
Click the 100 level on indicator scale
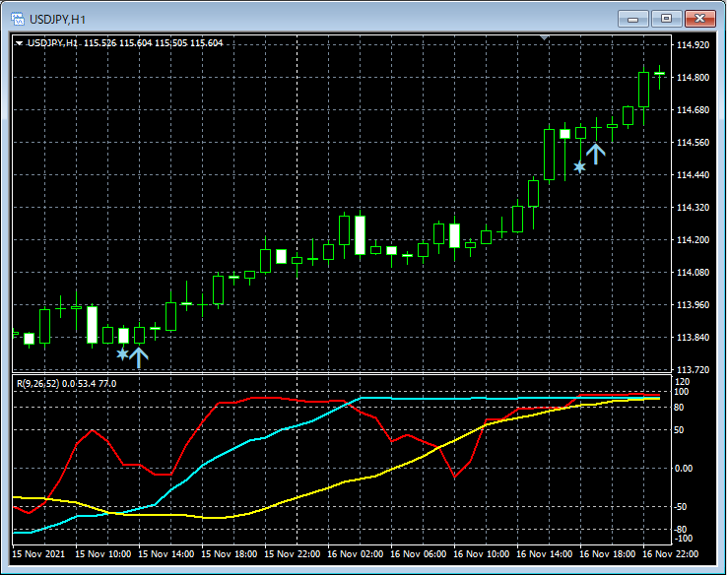[x=680, y=392]
